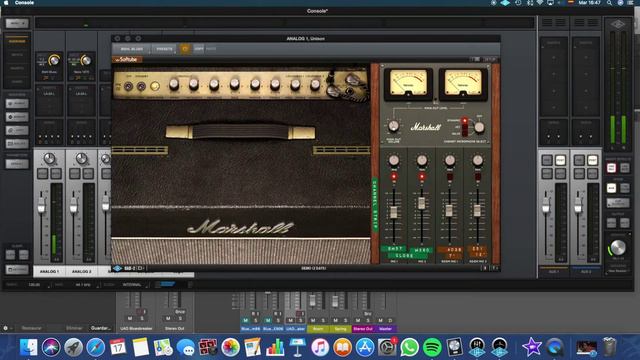Flip the cabinet microphone select switch
Viewport: 640px width, 360px height.
click(x=464, y=127)
